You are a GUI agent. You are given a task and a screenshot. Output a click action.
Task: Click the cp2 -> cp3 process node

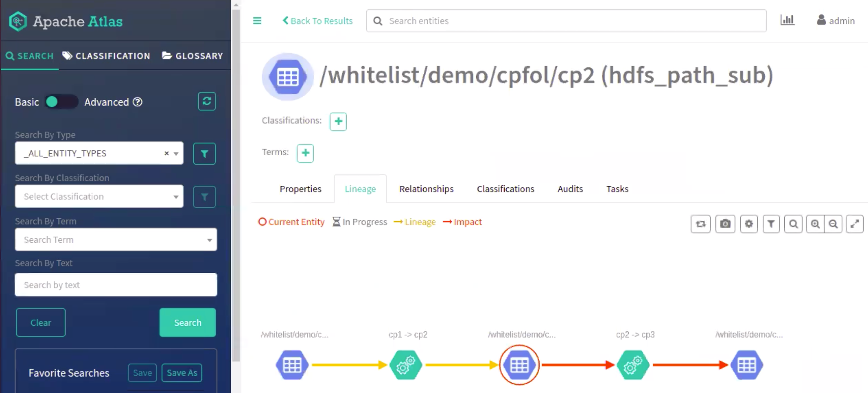(x=633, y=365)
